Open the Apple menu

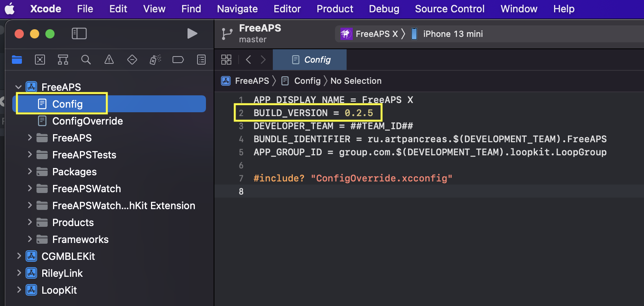(10, 8)
